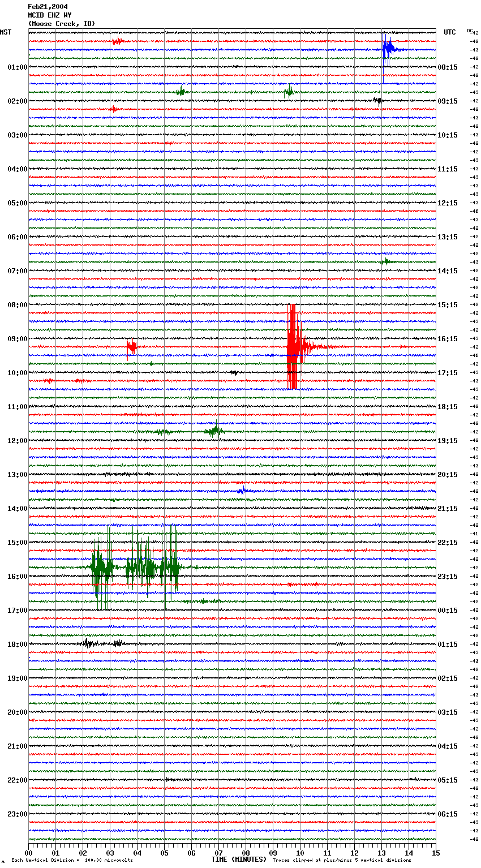Click the vertical division 100.00 microvolts note
This screenshot has width=481, height=868.
[x=72, y=861]
